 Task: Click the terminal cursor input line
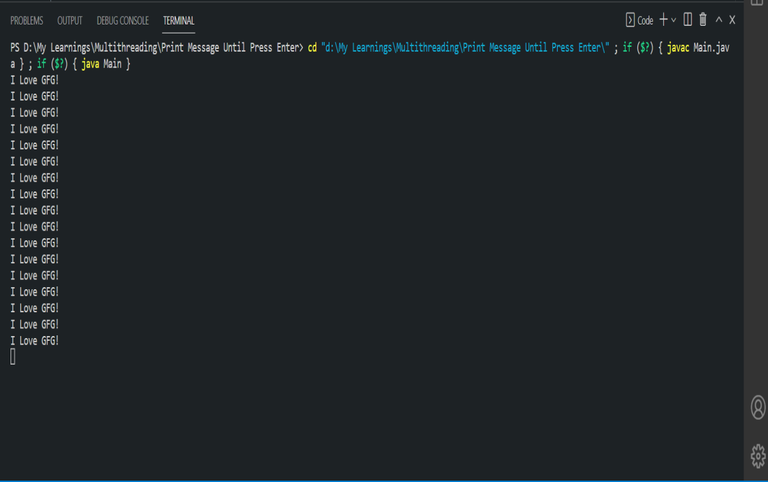(x=13, y=356)
